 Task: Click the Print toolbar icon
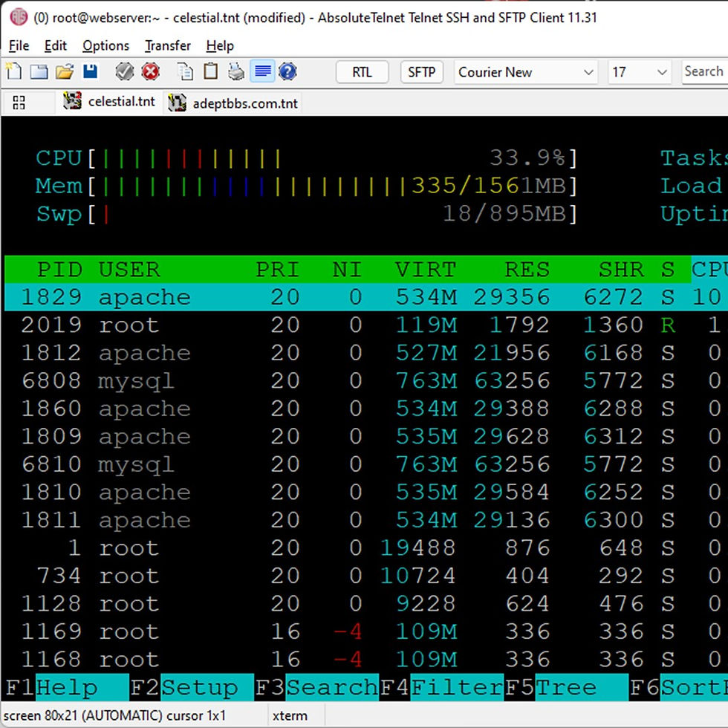click(236, 72)
